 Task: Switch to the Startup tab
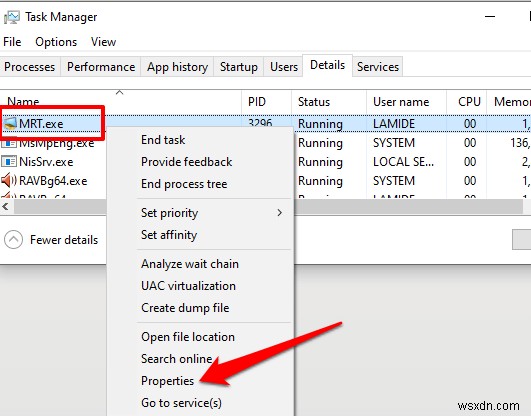click(239, 67)
